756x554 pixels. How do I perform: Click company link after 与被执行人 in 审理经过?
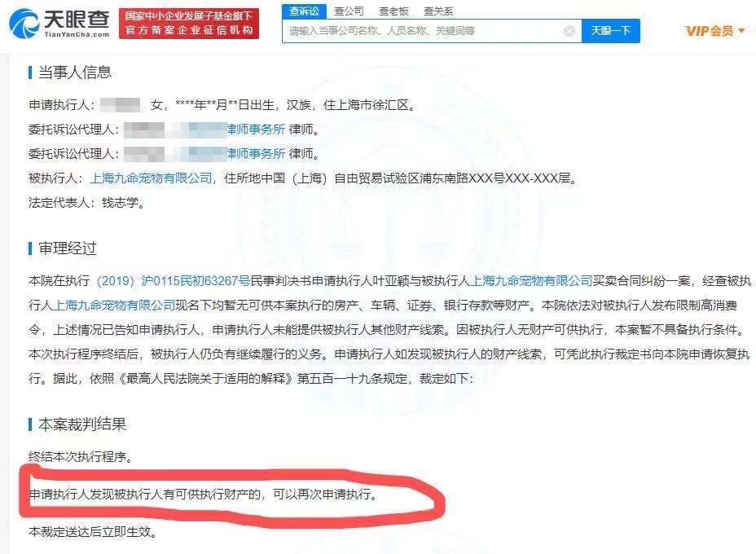(531, 280)
